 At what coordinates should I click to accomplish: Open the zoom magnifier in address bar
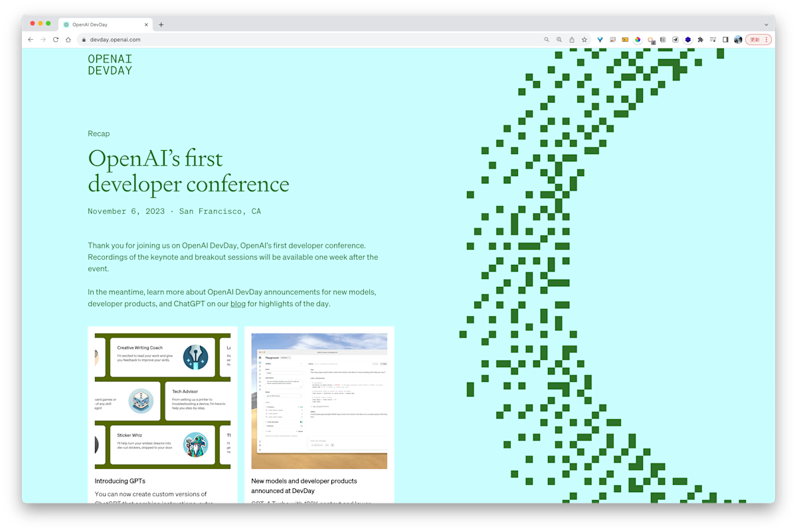tap(559, 40)
